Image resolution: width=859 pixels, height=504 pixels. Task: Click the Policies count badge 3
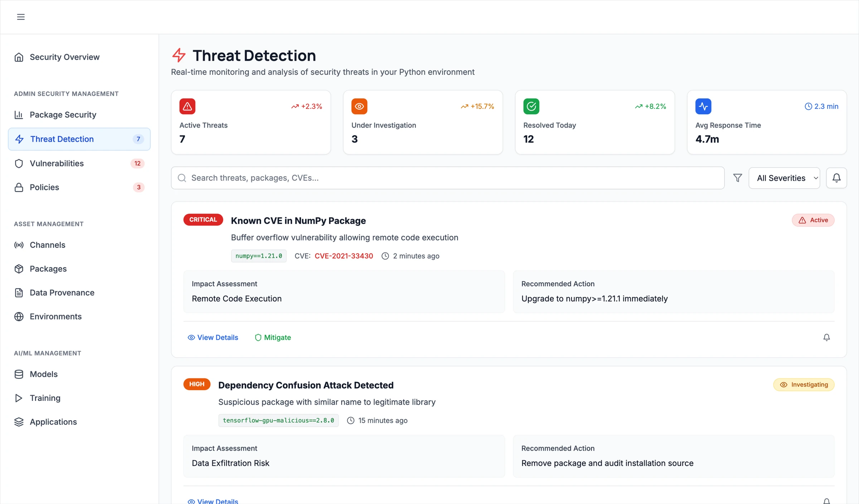coord(139,188)
